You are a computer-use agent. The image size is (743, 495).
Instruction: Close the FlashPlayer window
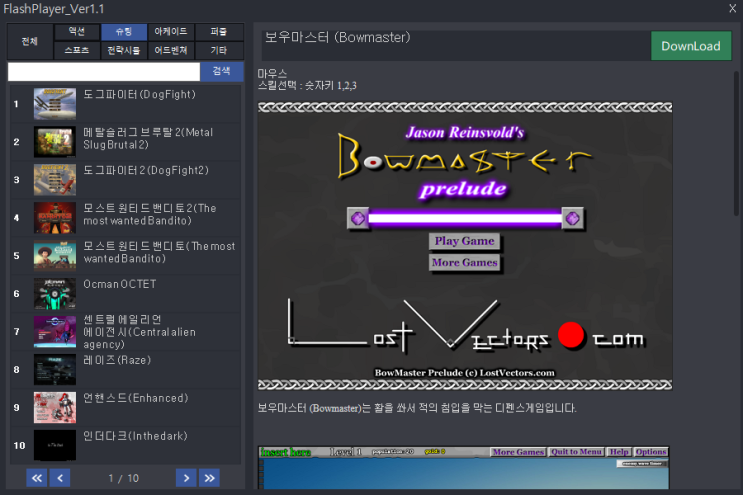[x=732, y=8]
